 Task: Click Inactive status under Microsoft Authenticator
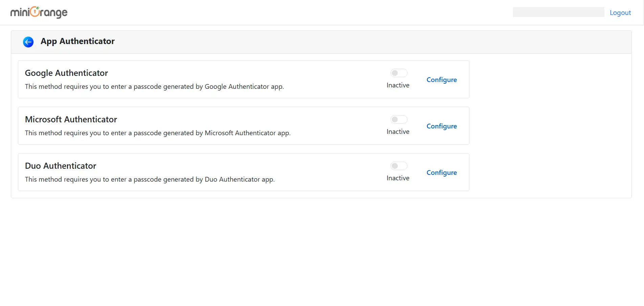click(x=398, y=132)
